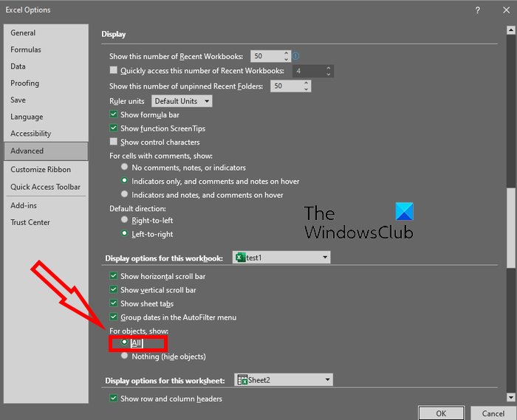Select All for objects shown

pos(124,342)
